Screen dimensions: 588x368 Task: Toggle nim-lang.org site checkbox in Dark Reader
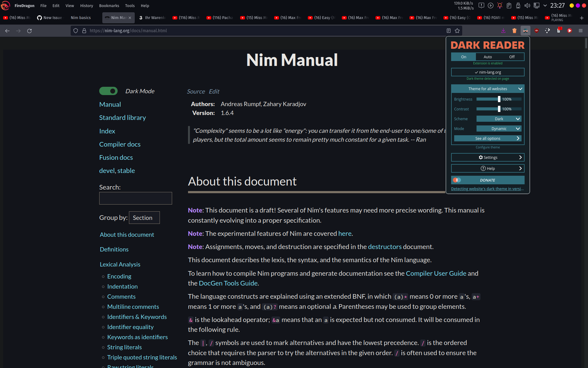pyautogui.click(x=488, y=72)
